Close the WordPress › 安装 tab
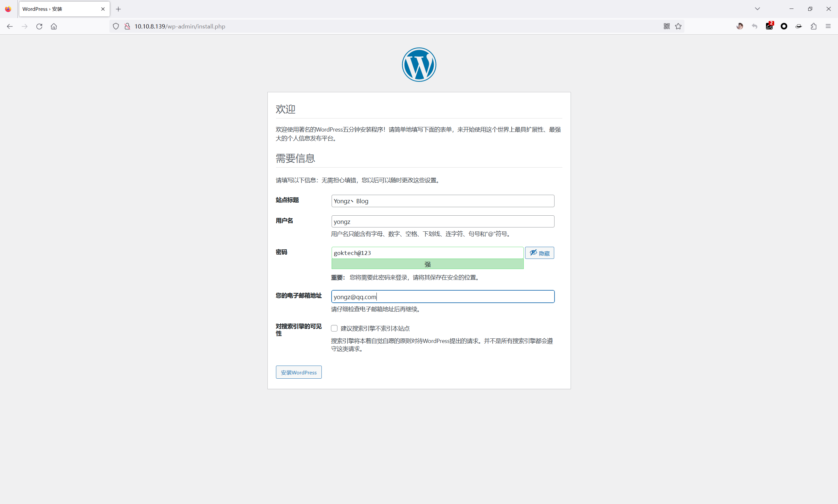838x504 pixels. [x=103, y=9]
